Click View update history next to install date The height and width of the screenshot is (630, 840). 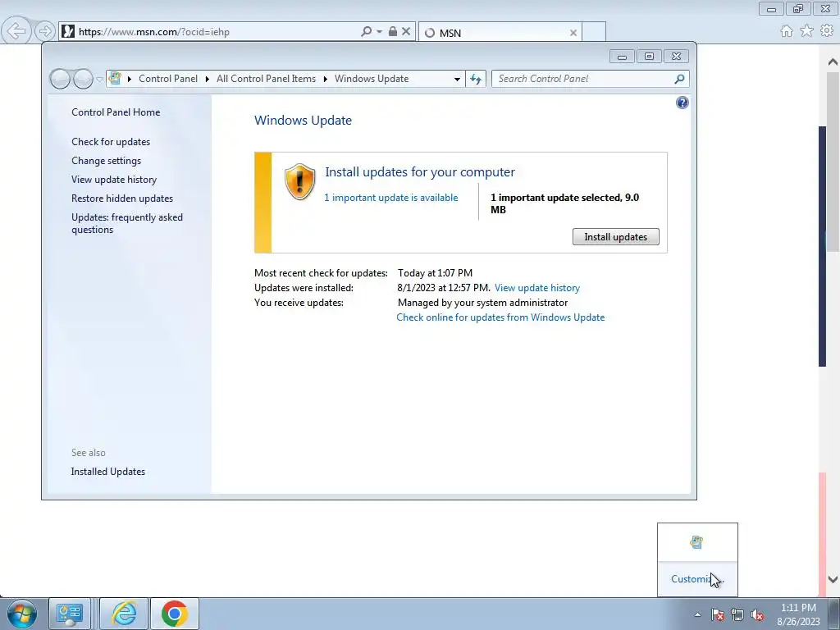tap(537, 288)
